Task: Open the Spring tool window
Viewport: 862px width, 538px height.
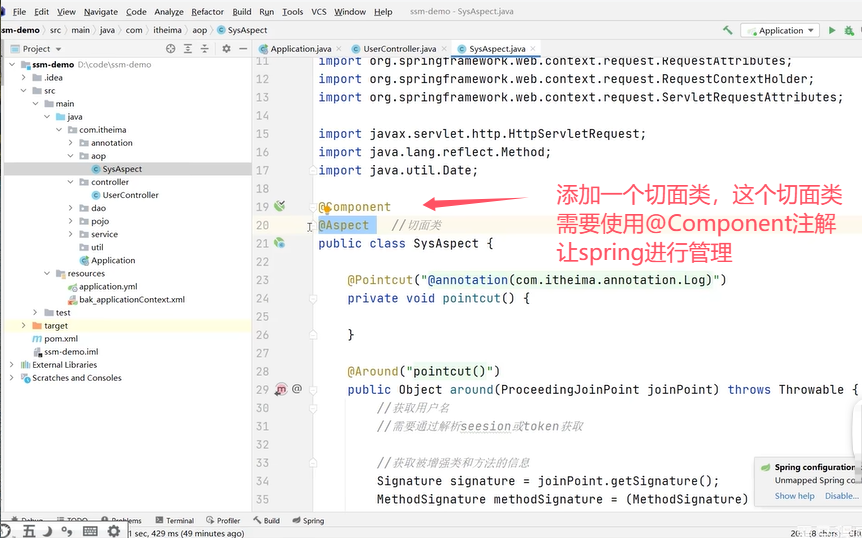Action: point(308,520)
